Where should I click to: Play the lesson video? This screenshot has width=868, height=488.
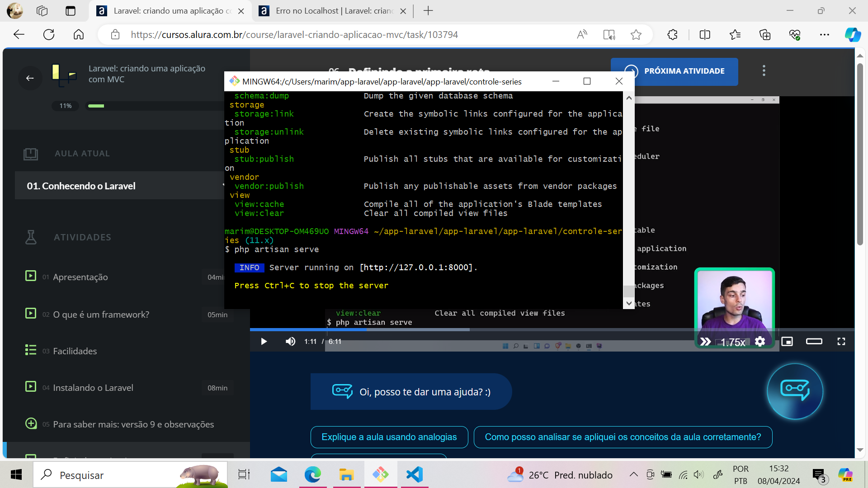pos(264,342)
